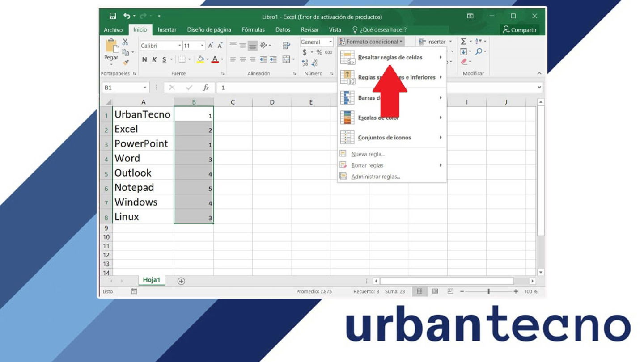Apply italic with the K button
This screenshot has height=362, width=644.
(x=154, y=59)
